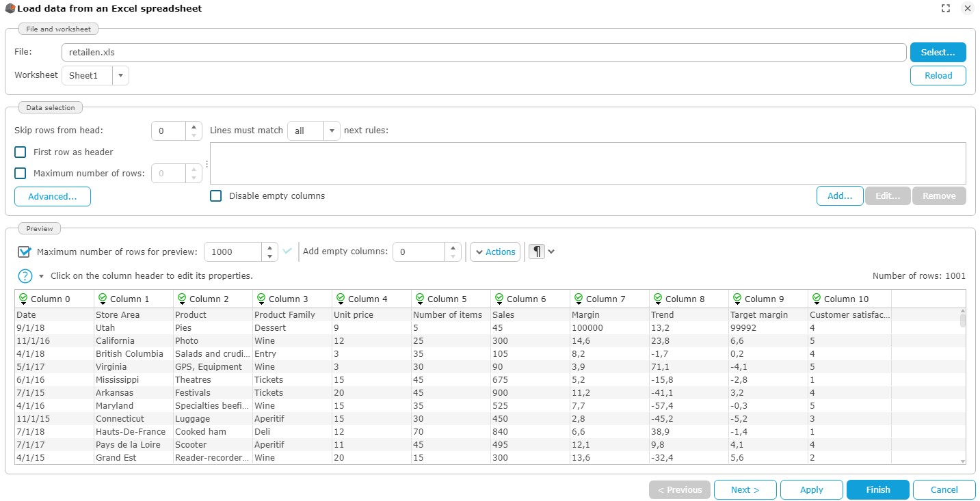
Task: Click the Column 5 status check icon
Action: pos(419,299)
